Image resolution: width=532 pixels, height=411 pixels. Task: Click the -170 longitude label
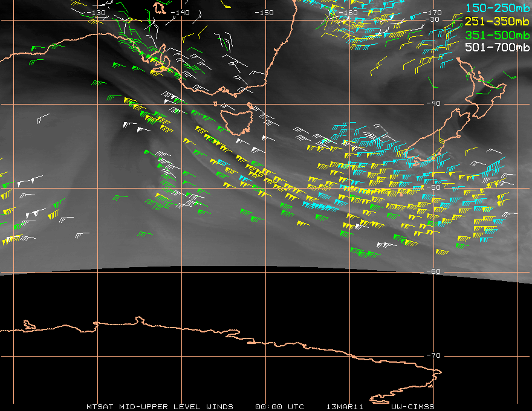point(432,13)
